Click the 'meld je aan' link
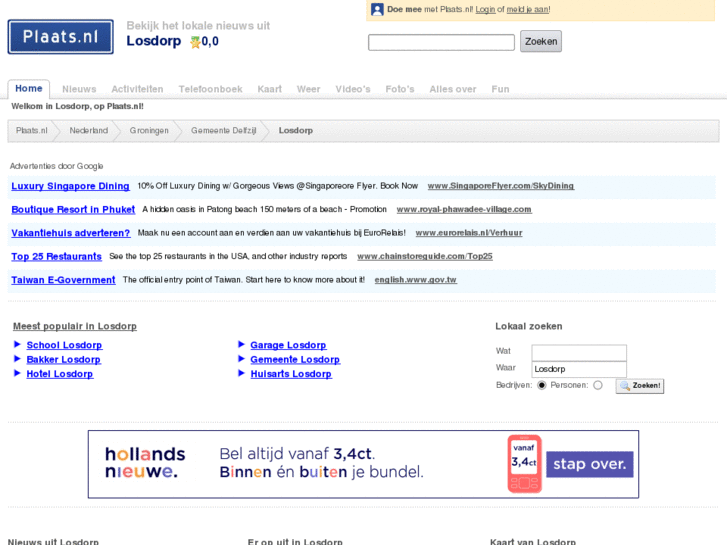This screenshot has width=727, height=545. (528, 9)
